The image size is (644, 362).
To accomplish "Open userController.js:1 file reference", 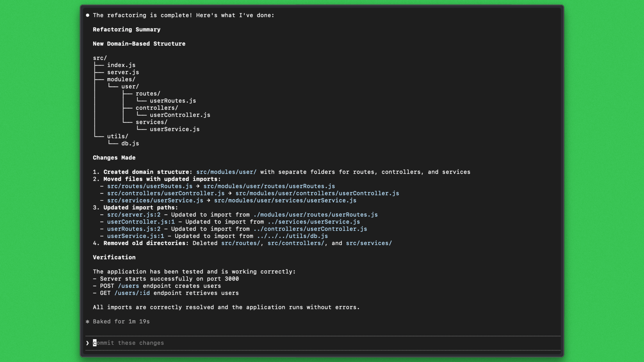I will pos(141,222).
